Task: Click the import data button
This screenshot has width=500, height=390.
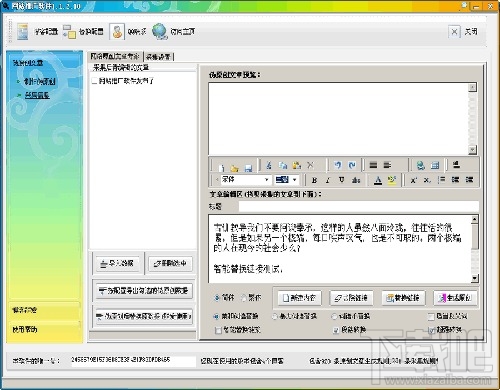Action: click(x=117, y=264)
